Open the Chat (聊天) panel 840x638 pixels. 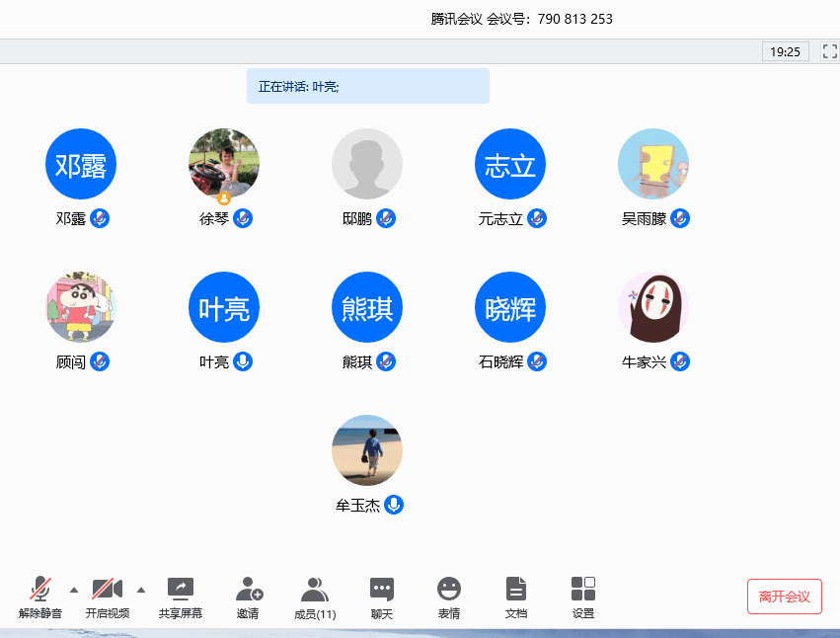click(x=382, y=591)
